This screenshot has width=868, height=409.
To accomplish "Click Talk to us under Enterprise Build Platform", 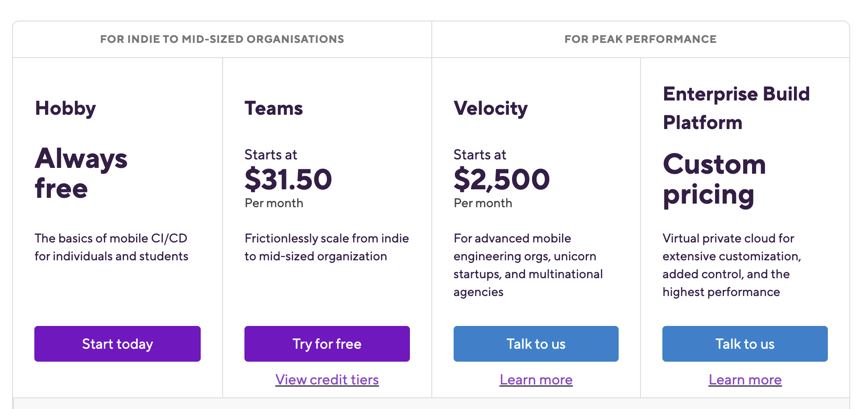I will (x=745, y=344).
